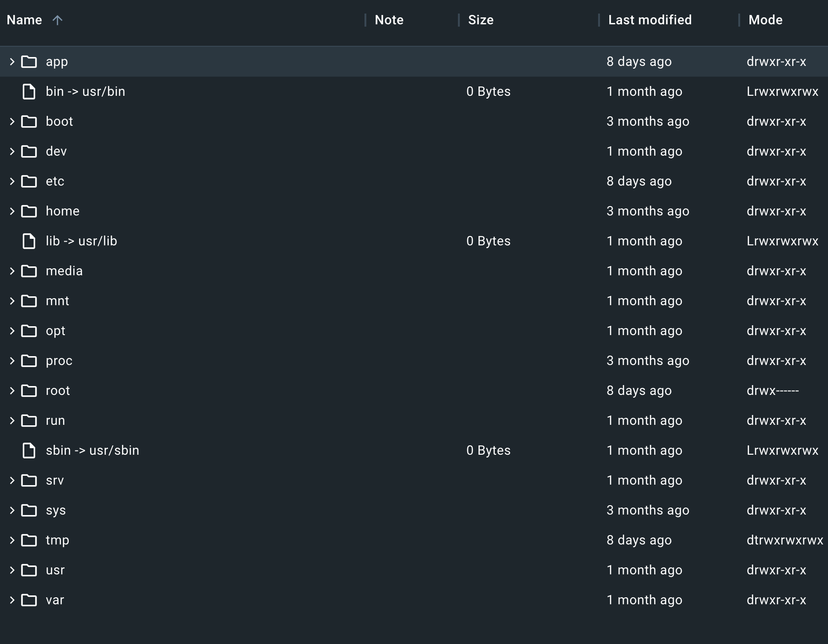
Task: Sort by the Size column header
Action: pos(480,20)
